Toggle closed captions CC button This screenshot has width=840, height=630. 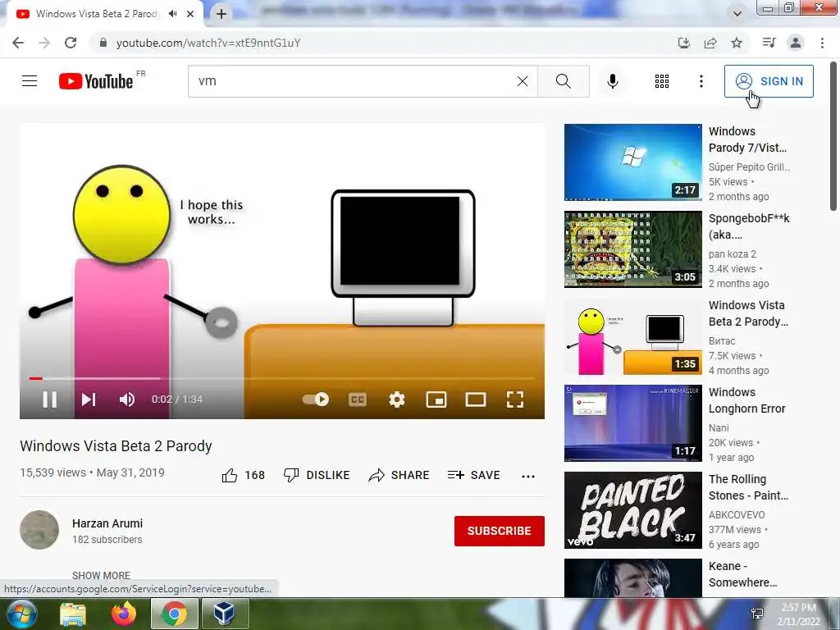tap(358, 399)
